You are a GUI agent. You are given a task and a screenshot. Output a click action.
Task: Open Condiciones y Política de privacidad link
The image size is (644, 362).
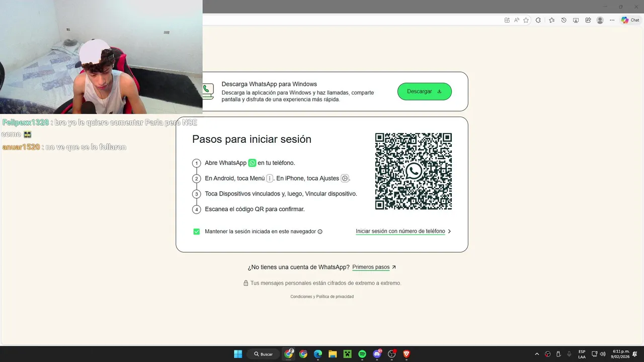coord(322,297)
